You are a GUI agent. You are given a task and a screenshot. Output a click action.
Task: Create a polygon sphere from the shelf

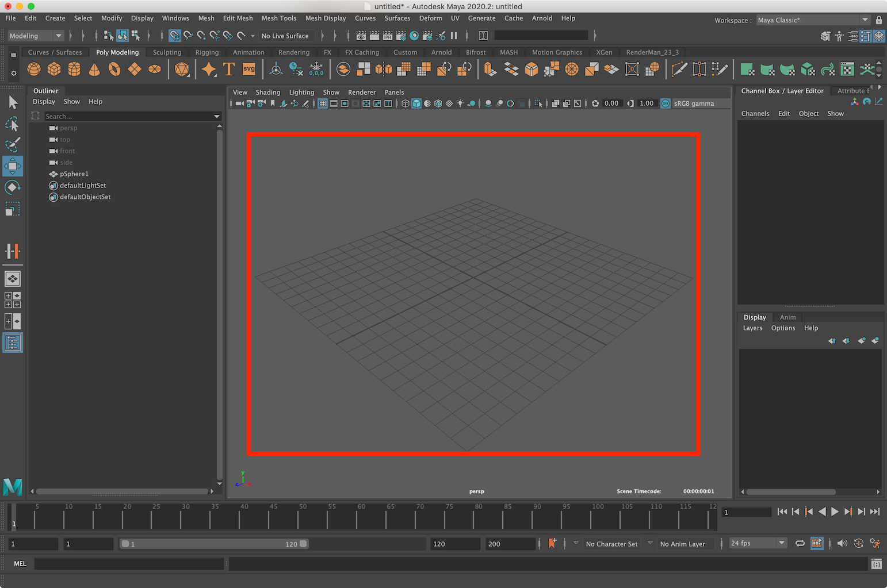point(34,70)
